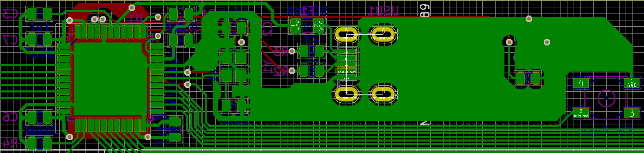Image resolution: width=644 pixels, height=153 pixels.
Task: Select pad 4 of the switch footprint
Action: [581, 83]
